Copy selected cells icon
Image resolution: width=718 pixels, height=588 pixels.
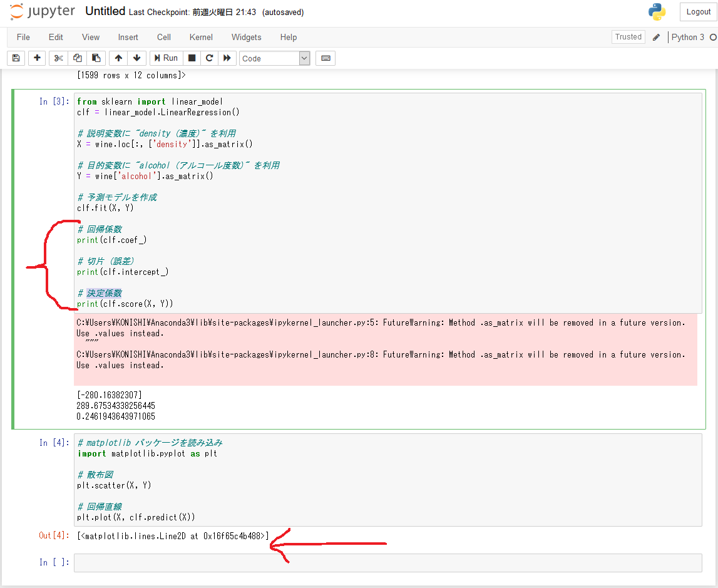click(x=78, y=58)
